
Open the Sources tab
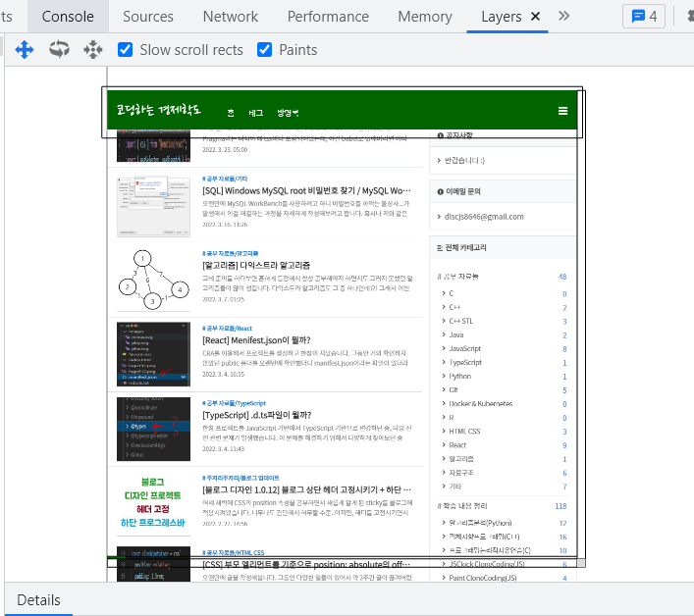coord(148,17)
